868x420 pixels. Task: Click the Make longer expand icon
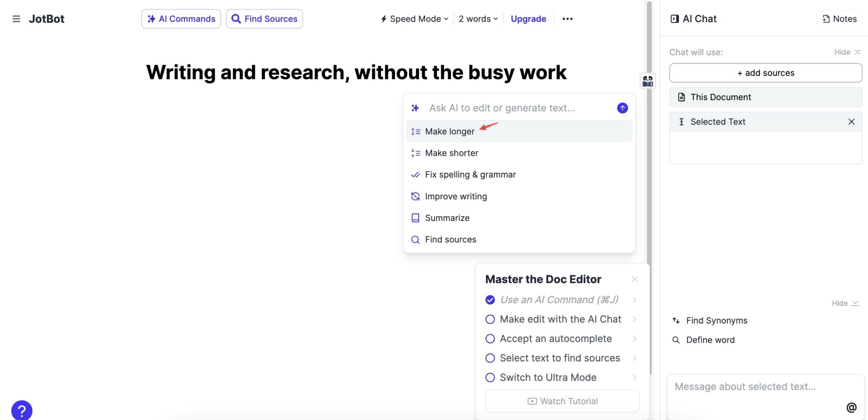415,131
